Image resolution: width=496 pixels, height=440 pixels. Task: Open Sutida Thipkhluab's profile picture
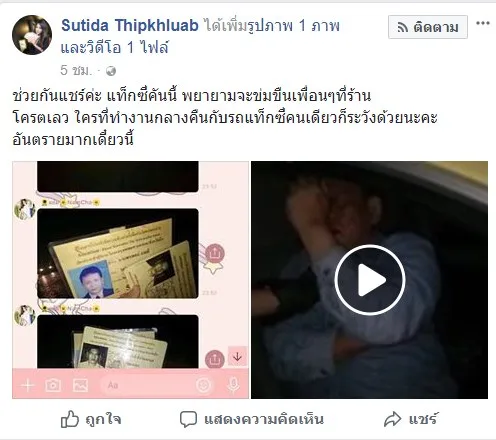pos(32,35)
